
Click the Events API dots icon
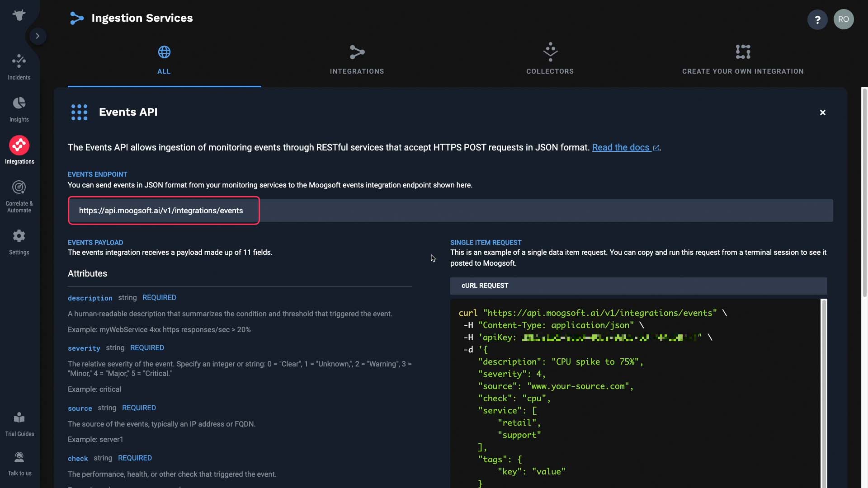79,112
